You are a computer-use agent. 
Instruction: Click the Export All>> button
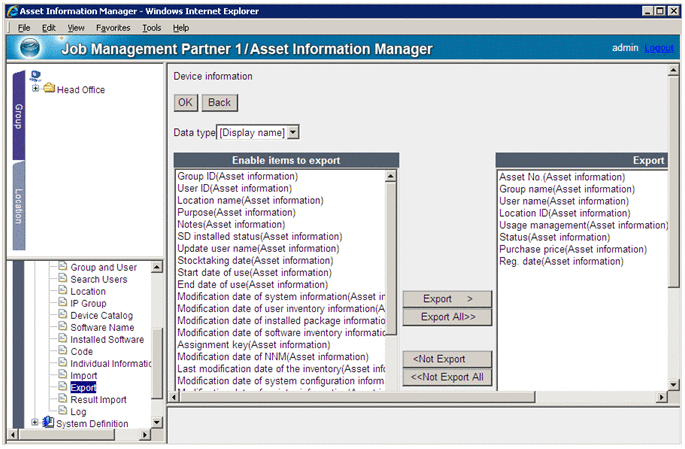(x=447, y=317)
